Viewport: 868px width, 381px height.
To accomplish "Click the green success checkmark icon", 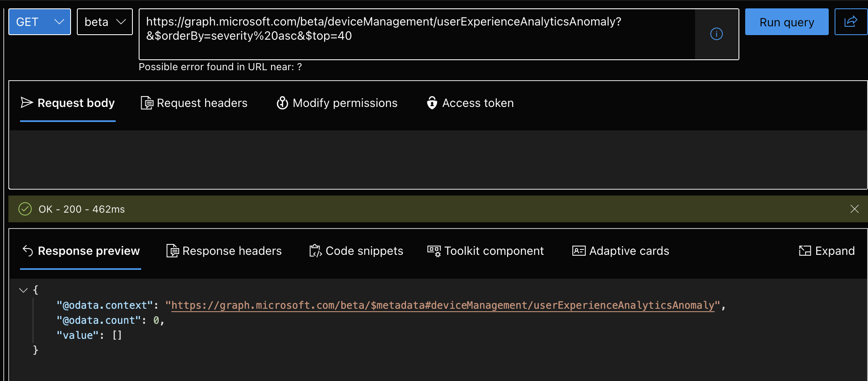I will [x=25, y=209].
